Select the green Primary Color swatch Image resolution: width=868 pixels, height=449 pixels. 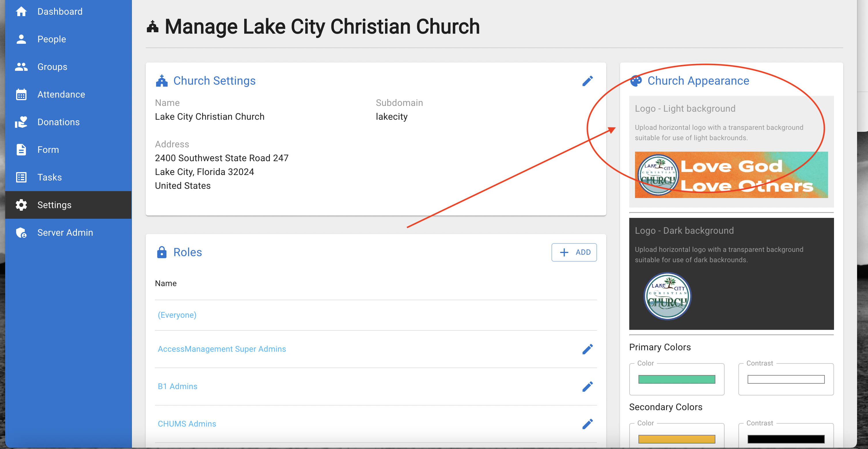[676, 379]
